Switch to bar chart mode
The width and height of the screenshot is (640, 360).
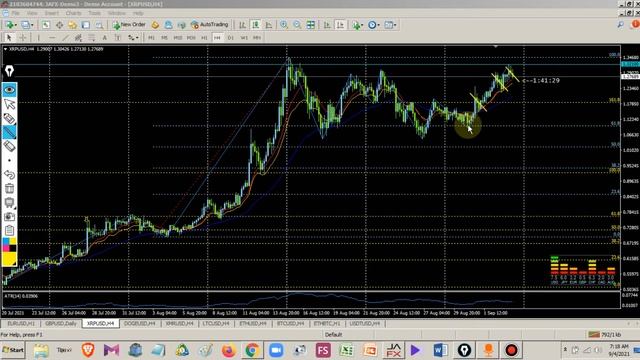coord(242,25)
